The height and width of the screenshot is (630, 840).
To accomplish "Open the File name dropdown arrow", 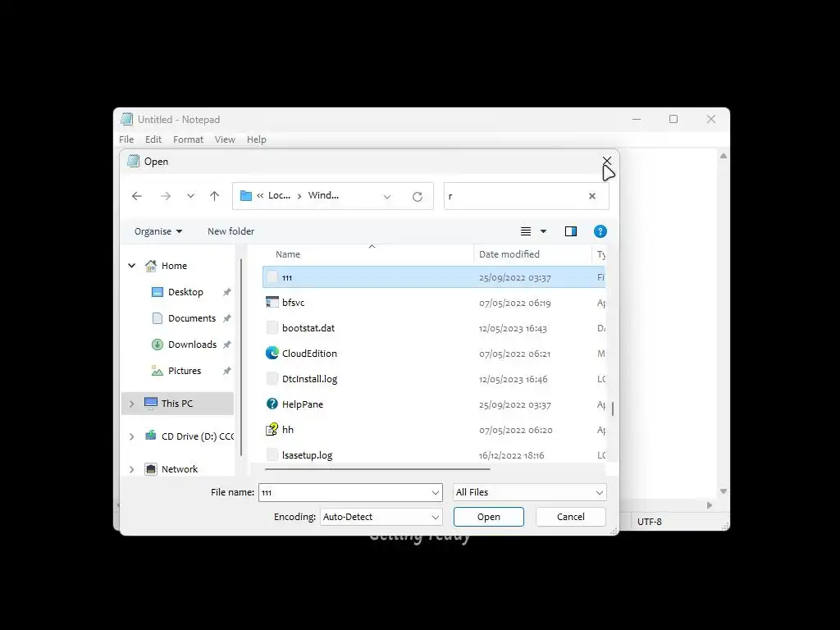I will pyautogui.click(x=436, y=493).
